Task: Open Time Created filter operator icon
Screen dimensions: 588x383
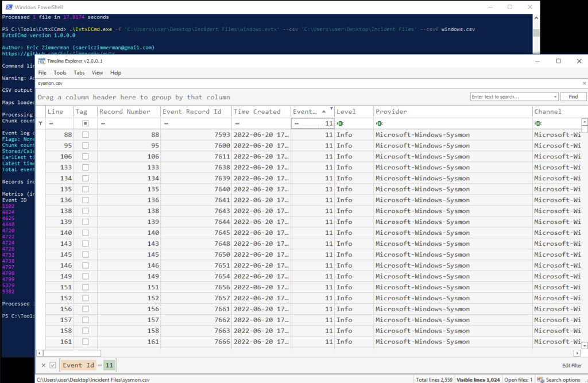Action: tap(237, 123)
